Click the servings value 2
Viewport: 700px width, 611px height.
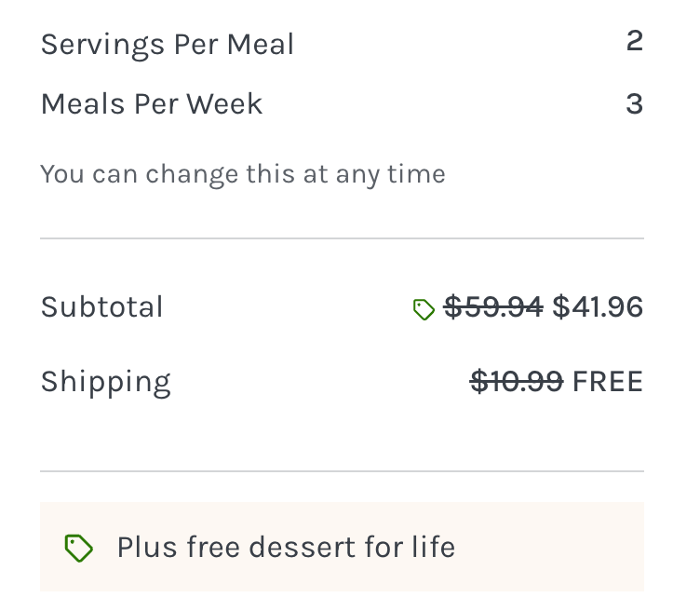tap(634, 42)
